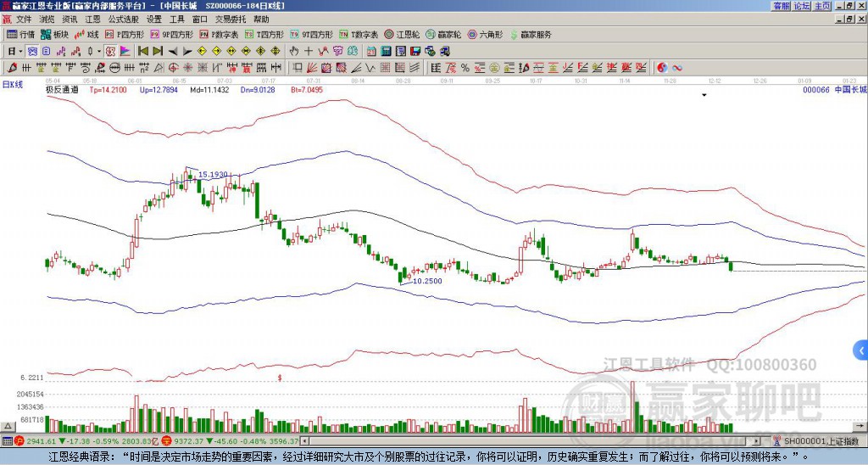This screenshot has height=465, width=868.
Task: Move chart right with black right arrow
Action: 187,52
